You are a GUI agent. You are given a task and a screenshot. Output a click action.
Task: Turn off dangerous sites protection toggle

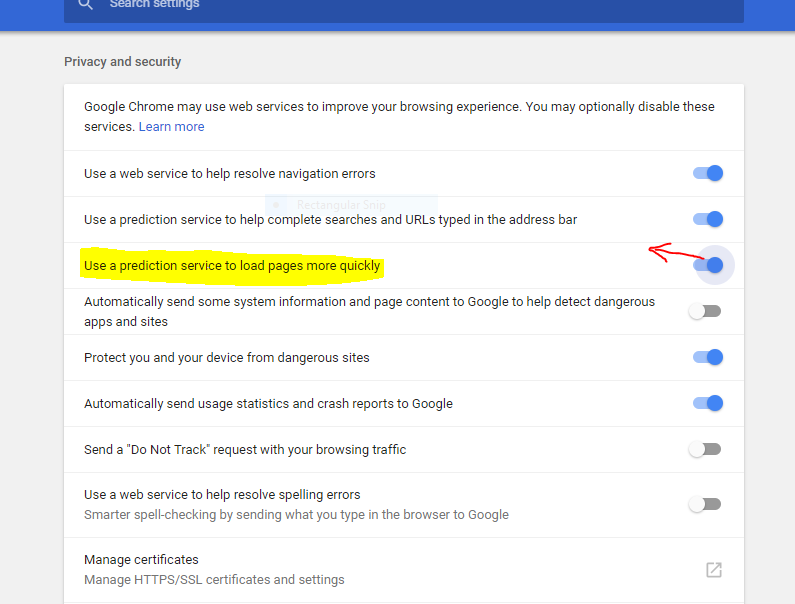(707, 357)
